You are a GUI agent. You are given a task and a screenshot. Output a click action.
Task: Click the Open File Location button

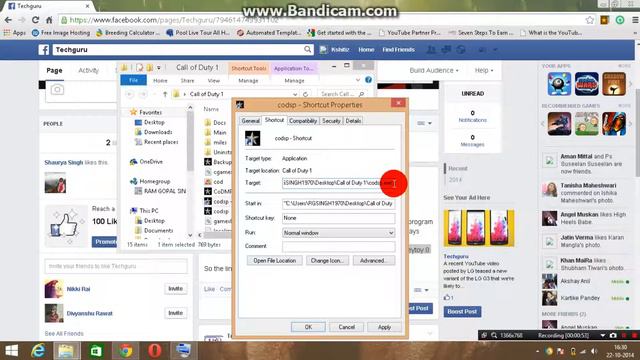tap(274, 260)
